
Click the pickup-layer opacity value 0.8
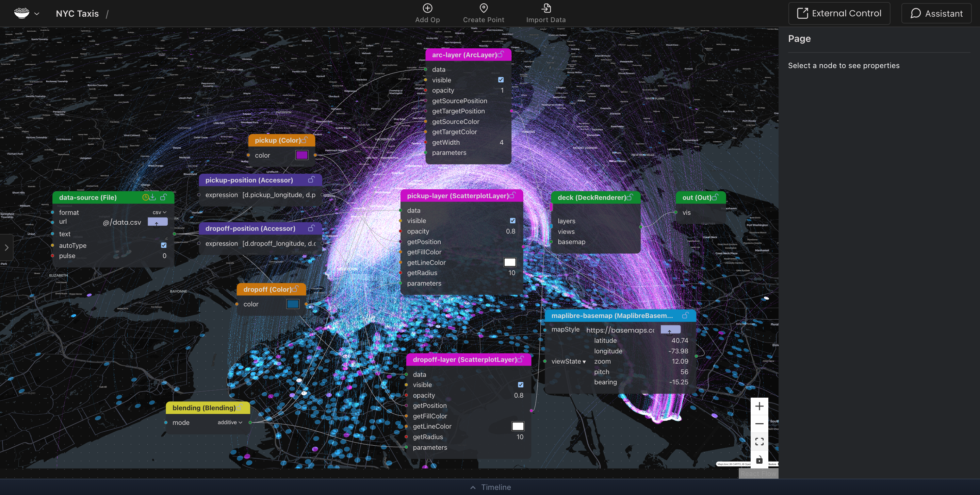[510, 231]
